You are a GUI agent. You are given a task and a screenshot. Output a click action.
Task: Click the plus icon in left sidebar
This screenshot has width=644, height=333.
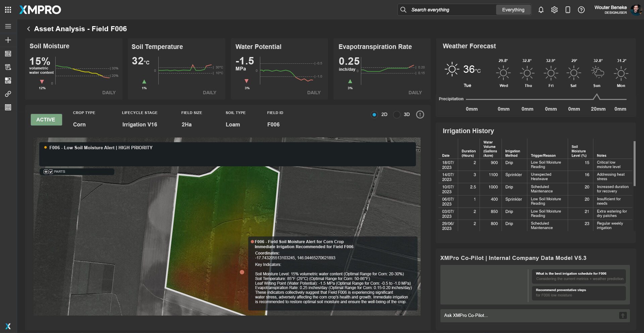tap(8, 40)
